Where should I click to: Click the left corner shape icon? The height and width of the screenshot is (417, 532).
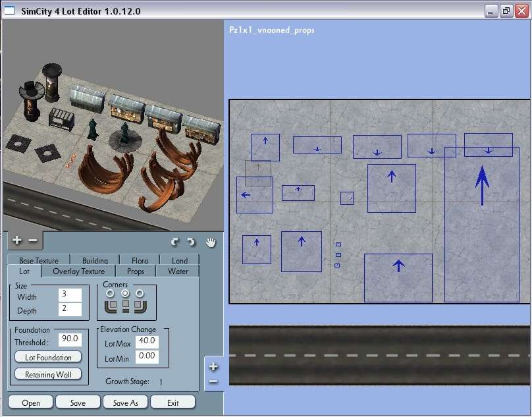[x=111, y=306]
